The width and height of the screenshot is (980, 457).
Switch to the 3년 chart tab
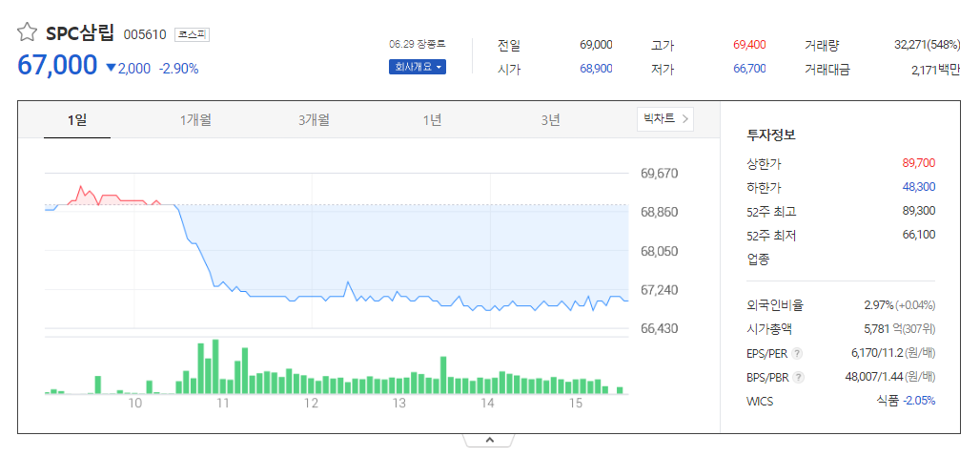click(550, 120)
